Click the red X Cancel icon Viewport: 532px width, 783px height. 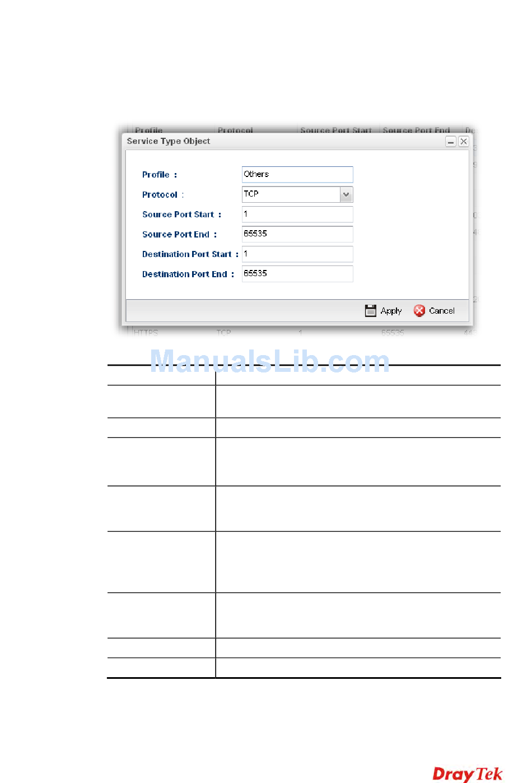419,311
